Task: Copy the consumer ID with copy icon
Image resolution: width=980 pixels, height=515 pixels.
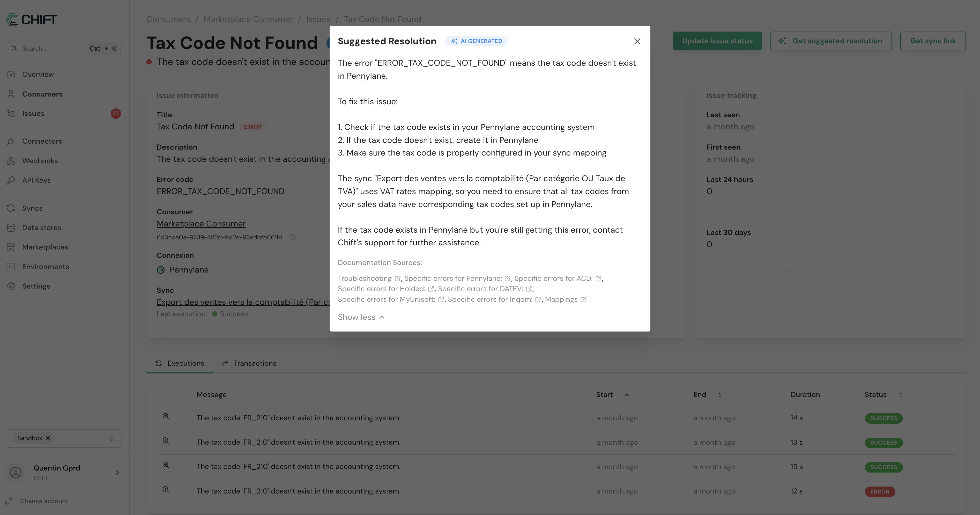Action: [293, 237]
